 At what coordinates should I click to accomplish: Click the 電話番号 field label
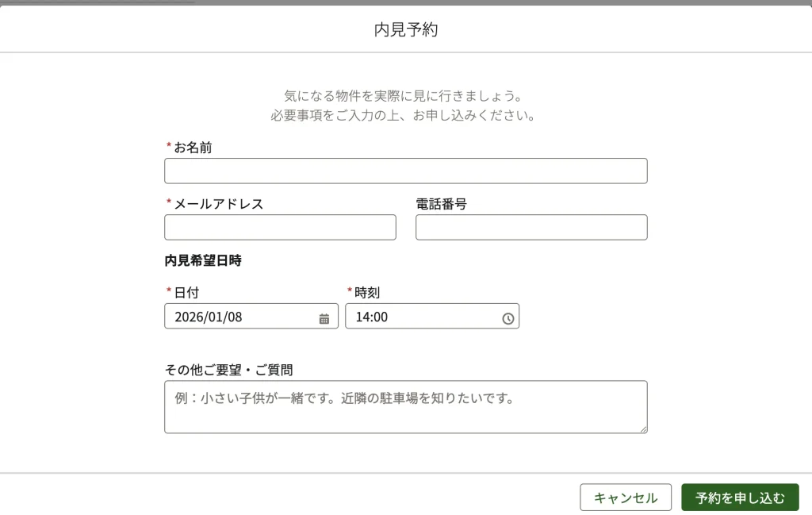click(441, 204)
